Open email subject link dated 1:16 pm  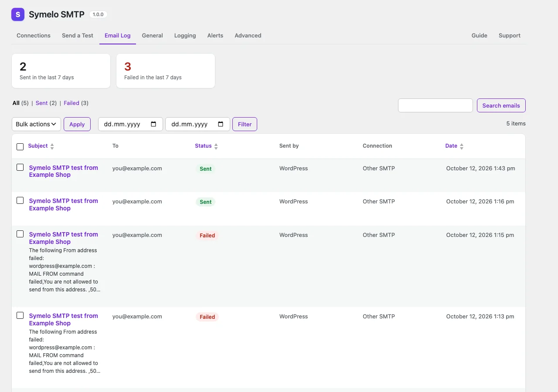[64, 205]
